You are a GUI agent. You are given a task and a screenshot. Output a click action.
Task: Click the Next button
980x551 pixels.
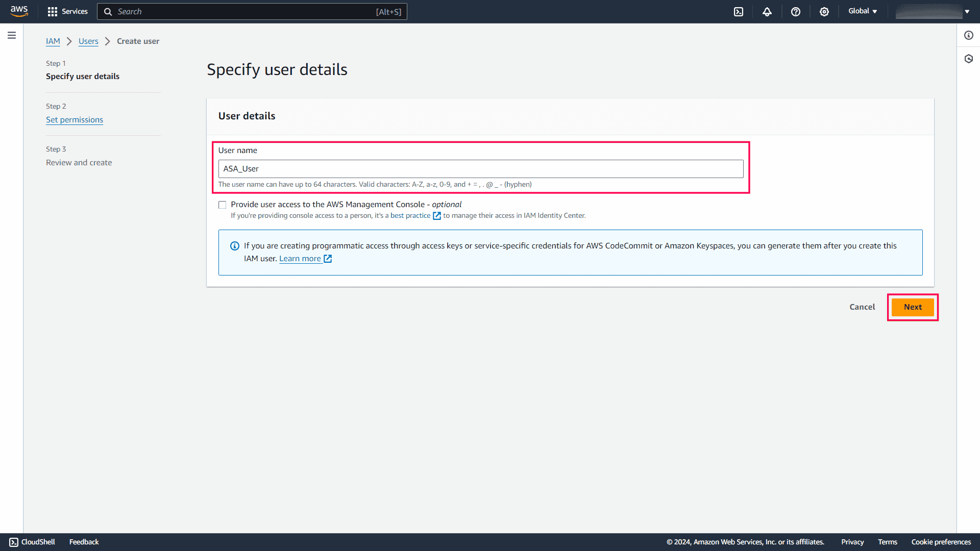912,307
